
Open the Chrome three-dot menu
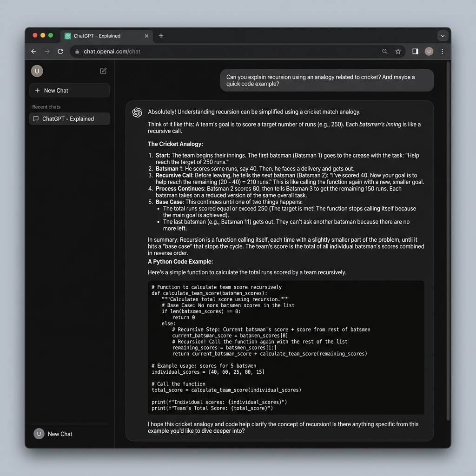(443, 51)
